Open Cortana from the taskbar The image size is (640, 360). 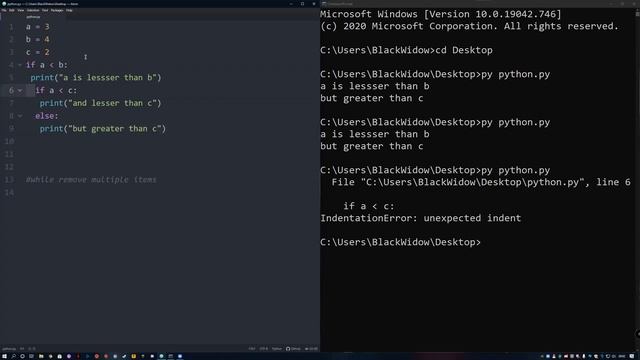click(22, 356)
